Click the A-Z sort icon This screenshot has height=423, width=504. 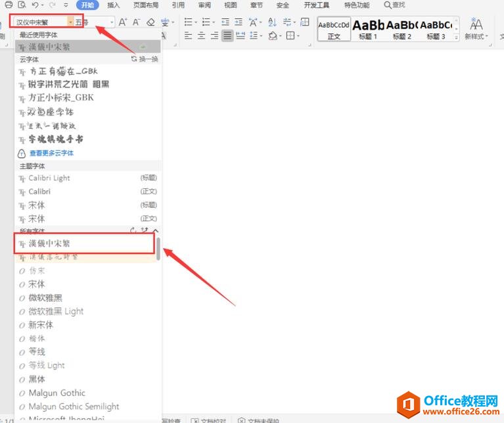click(x=272, y=22)
